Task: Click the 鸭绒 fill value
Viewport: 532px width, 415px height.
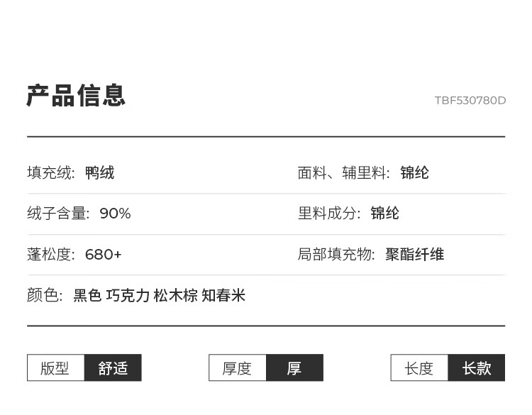Action: [99, 173]
